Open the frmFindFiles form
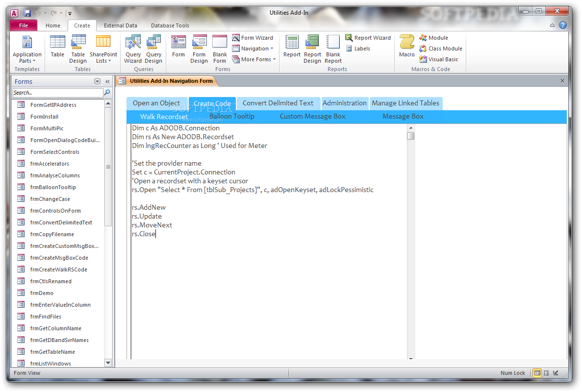Viewport: 582px width, 392px height. (x=46, y=317)
